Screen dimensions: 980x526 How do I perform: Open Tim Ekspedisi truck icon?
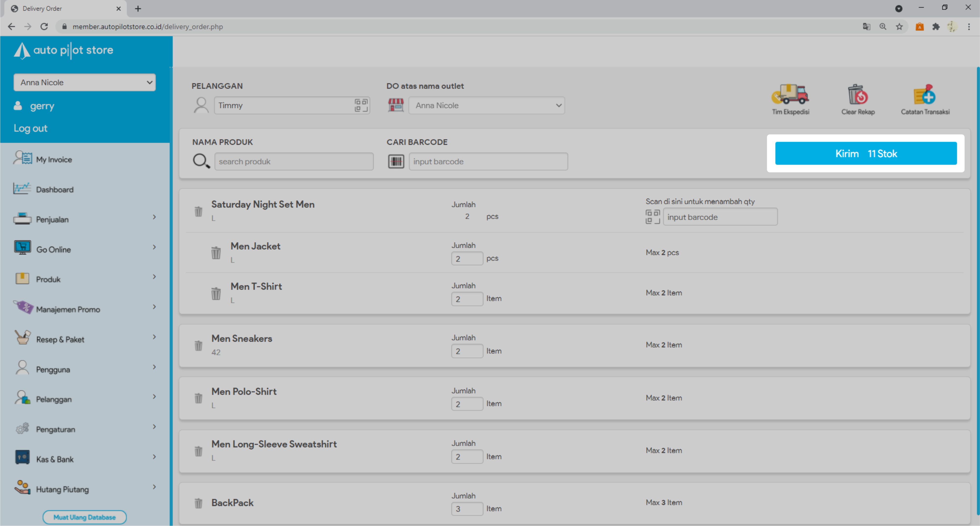click(x=790, y=95)
